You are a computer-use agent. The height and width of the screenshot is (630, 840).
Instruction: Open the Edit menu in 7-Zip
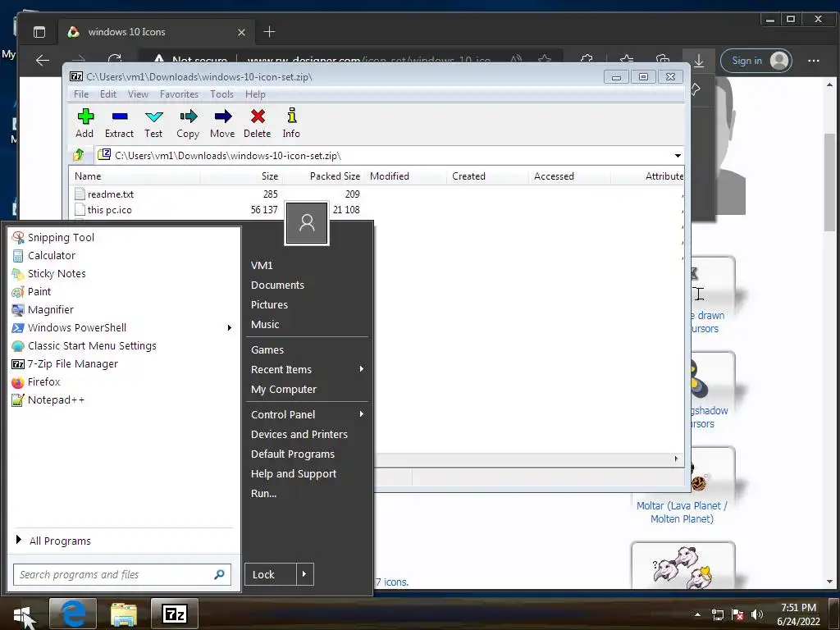107,94
